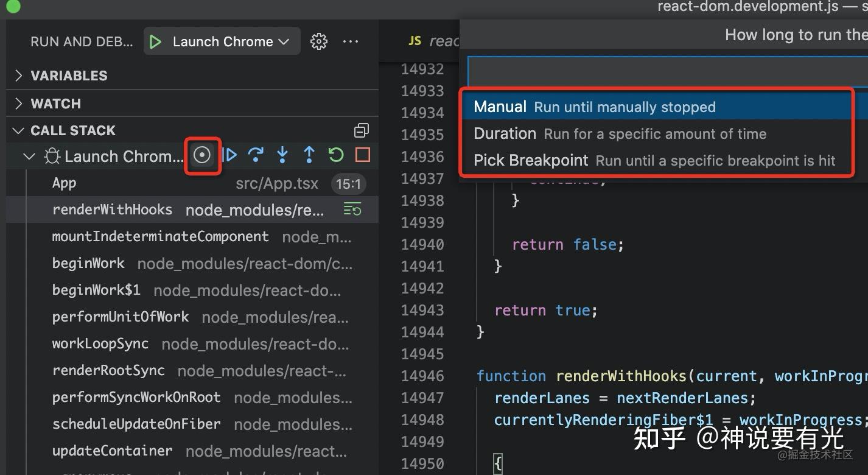
Task: Click the Copy Call Stack icon
Action: click(362, 130)
